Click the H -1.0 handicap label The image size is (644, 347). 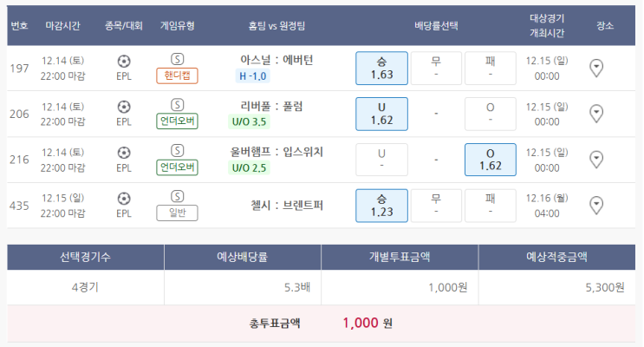tap(252, 76)
